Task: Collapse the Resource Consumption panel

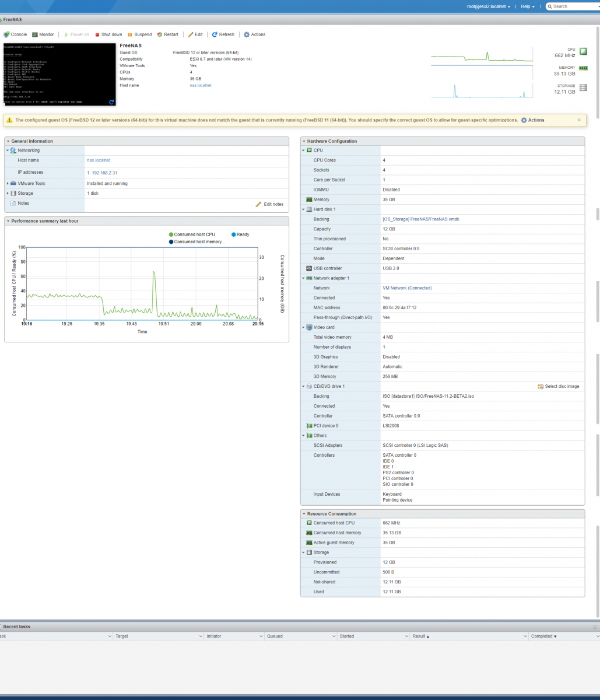Action: (303, 514)
